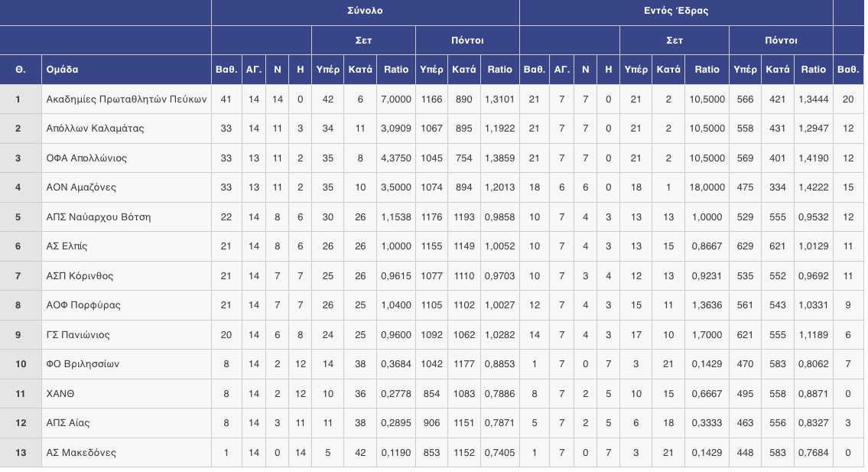The image size is (868, 472).
Task: Click the Σύνολο group header
Action: point(365,11)
